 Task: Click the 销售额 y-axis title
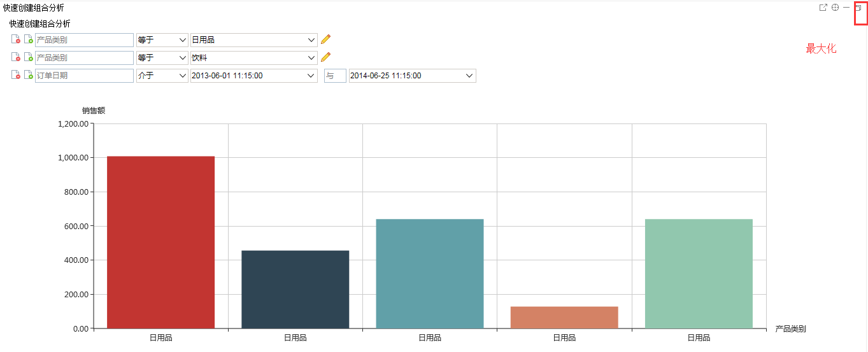94,110
